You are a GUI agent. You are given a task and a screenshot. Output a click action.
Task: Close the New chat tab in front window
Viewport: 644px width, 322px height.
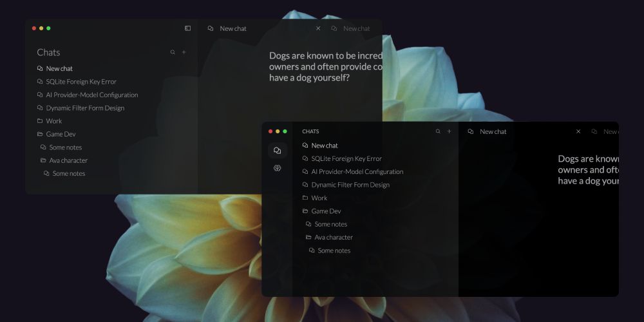point(578,131)
